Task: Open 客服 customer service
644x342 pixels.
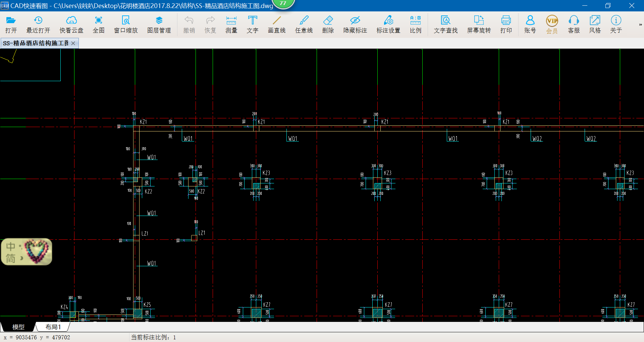Action: pyautogui.click(x=574, y=25)
